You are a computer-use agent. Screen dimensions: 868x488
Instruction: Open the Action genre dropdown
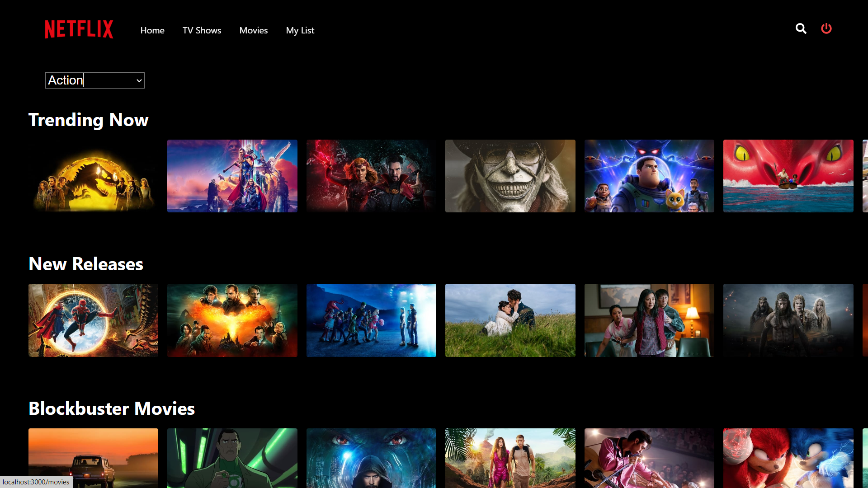[94, 80]
